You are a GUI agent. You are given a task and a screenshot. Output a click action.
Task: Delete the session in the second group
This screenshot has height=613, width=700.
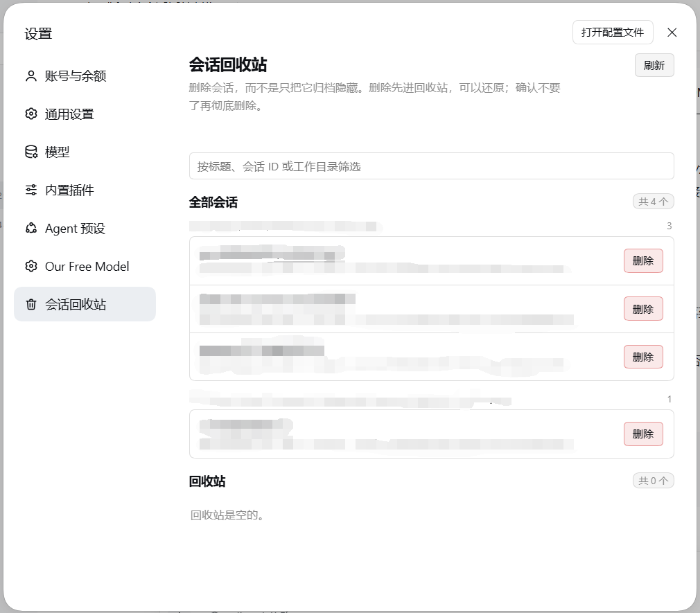[643, 434]
